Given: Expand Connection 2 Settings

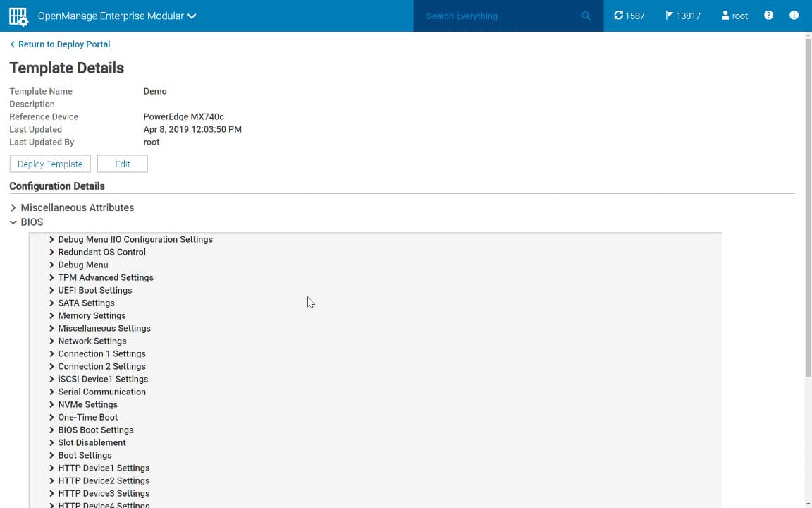Looking at the screenshot, I should [x=97, y=366].
